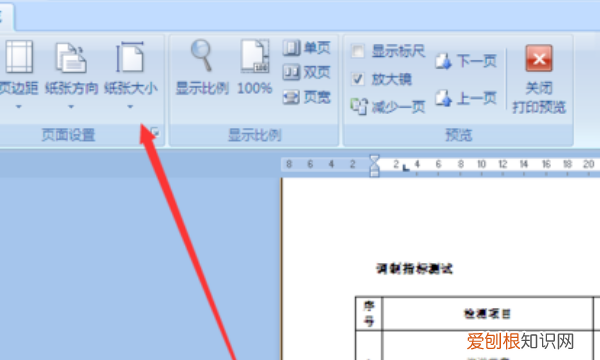
Task: Click the 检测项目 table header cell
Action: (x=487, y=314)
